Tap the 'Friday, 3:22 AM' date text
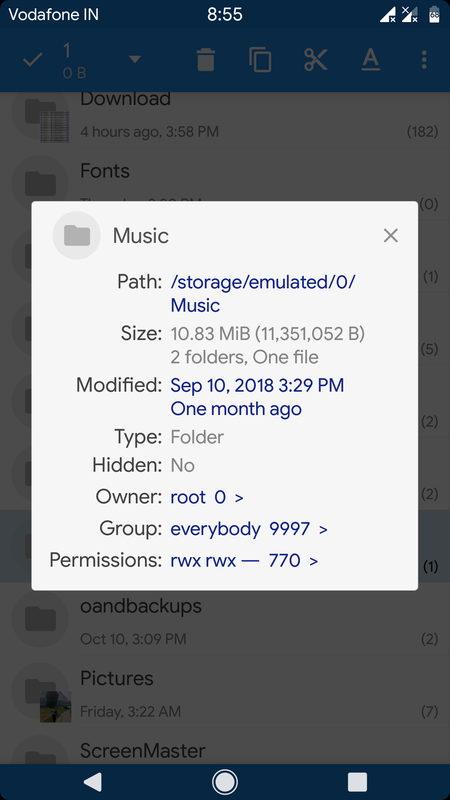Viewport: 450px width, 800px height. tap(131, 711)
